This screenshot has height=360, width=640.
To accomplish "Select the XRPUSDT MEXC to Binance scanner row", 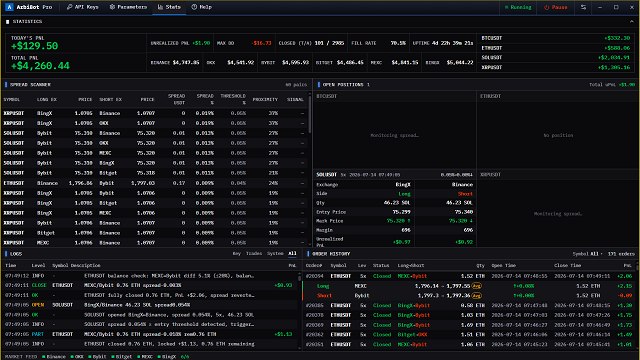I will 154,243.
